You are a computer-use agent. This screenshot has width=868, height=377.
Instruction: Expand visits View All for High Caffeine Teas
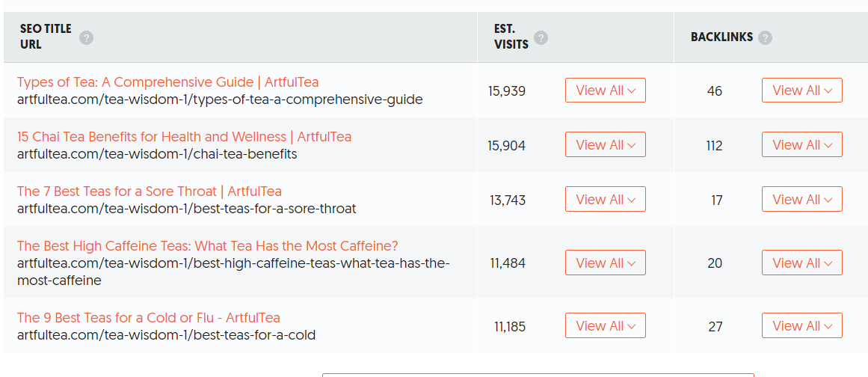click(605, 263)
